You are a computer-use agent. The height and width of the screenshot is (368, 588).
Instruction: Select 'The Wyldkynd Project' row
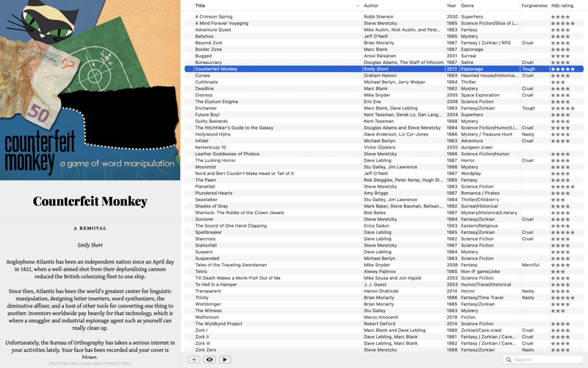pos(384,324)
